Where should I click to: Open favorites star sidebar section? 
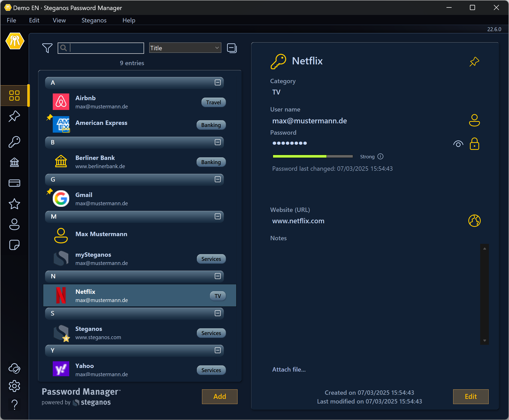coord(14,204)
